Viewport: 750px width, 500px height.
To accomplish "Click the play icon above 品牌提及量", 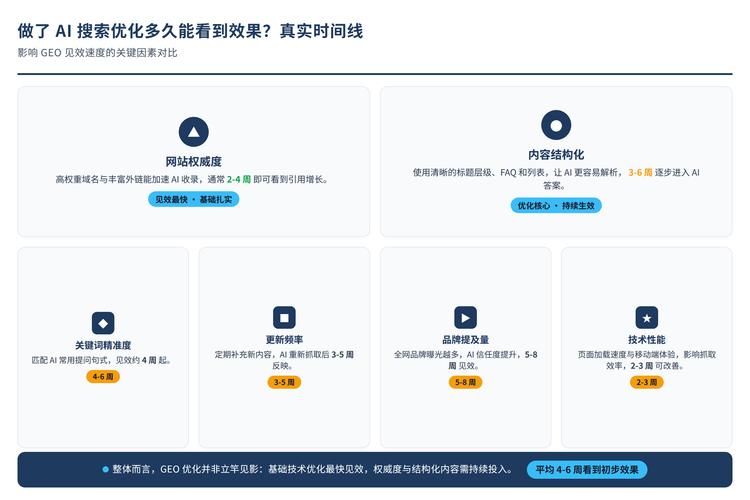I will (465, 317).
